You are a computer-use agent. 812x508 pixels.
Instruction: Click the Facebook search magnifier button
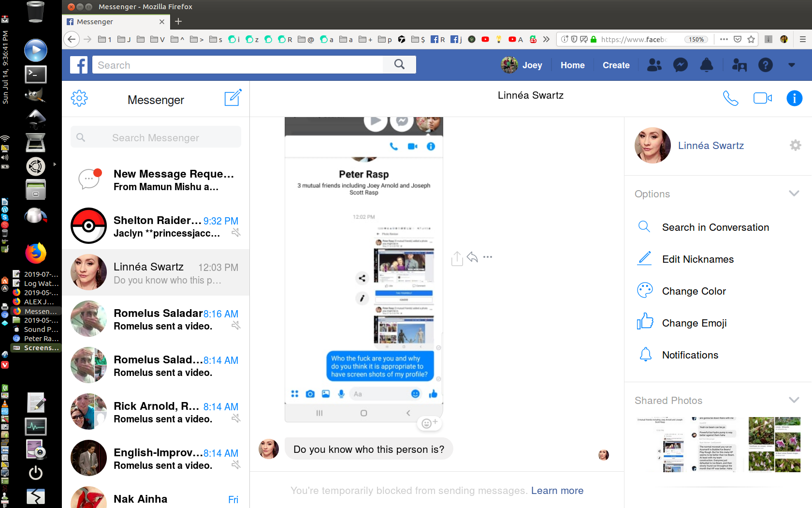[x=399, y=64]
